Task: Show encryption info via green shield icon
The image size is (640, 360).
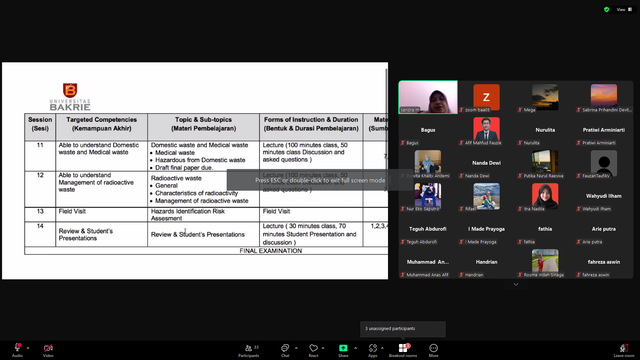Action: (607, 9)
